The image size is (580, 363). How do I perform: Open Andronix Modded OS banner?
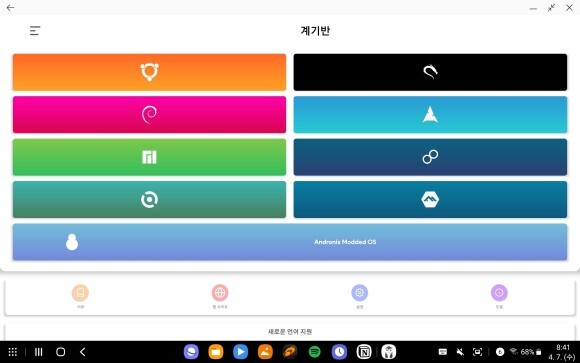tap(290, 242)
